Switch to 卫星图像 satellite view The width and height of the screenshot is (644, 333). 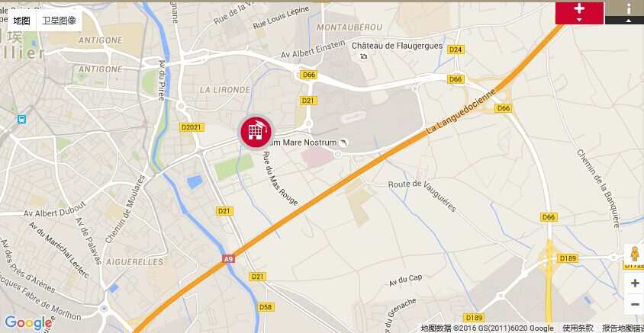pyautogui.click(x=60, y=21)
